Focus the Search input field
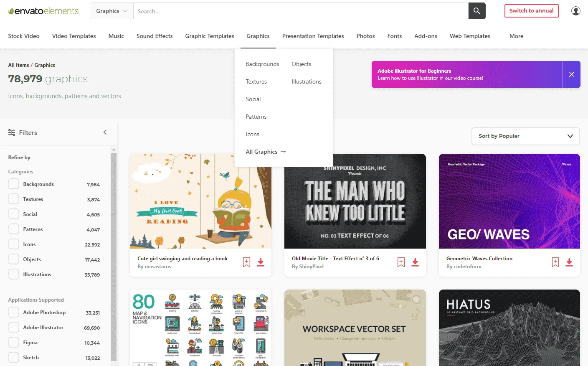 [x=301, y=11]
